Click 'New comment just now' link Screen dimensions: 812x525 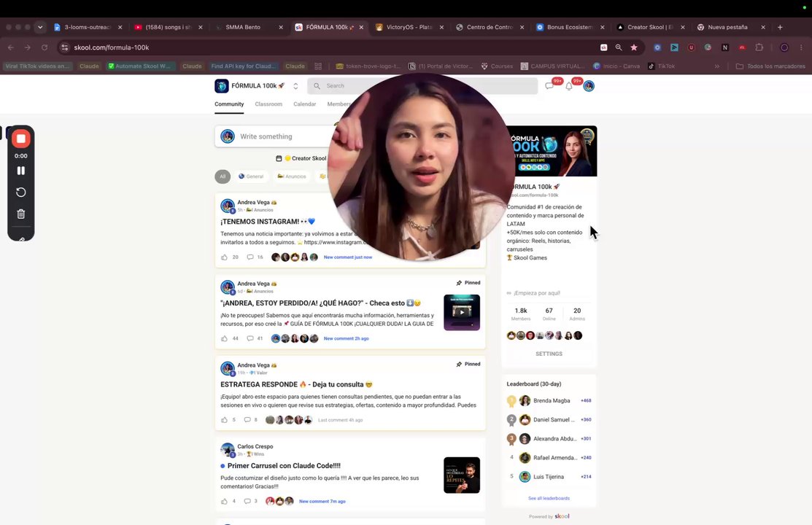click(x=347, y=257)
